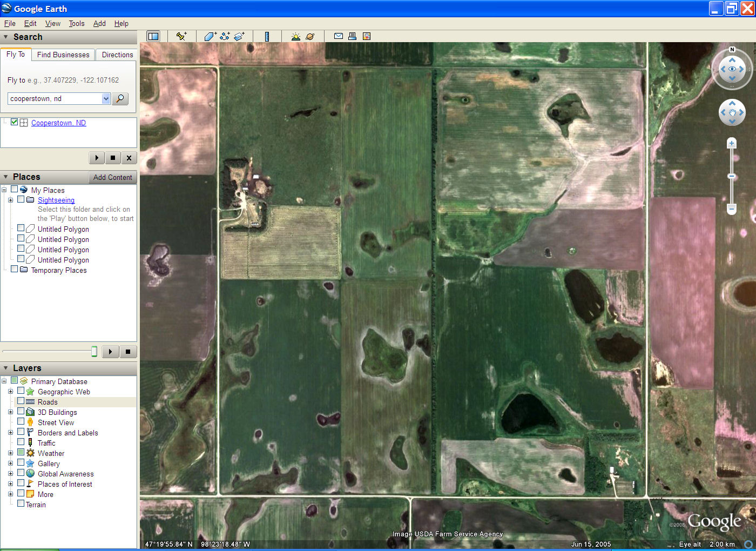Check the My Places checkbox

coord(15,190)
